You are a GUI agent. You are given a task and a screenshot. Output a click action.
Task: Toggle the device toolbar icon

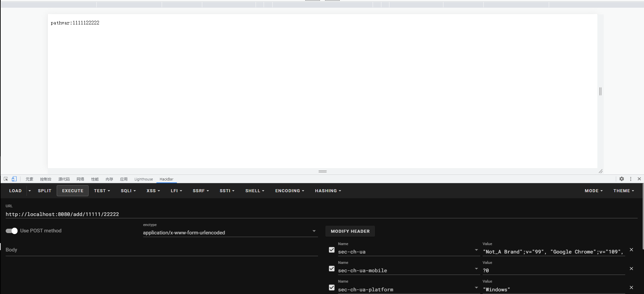pyautogui.click(x=14, y=179)
